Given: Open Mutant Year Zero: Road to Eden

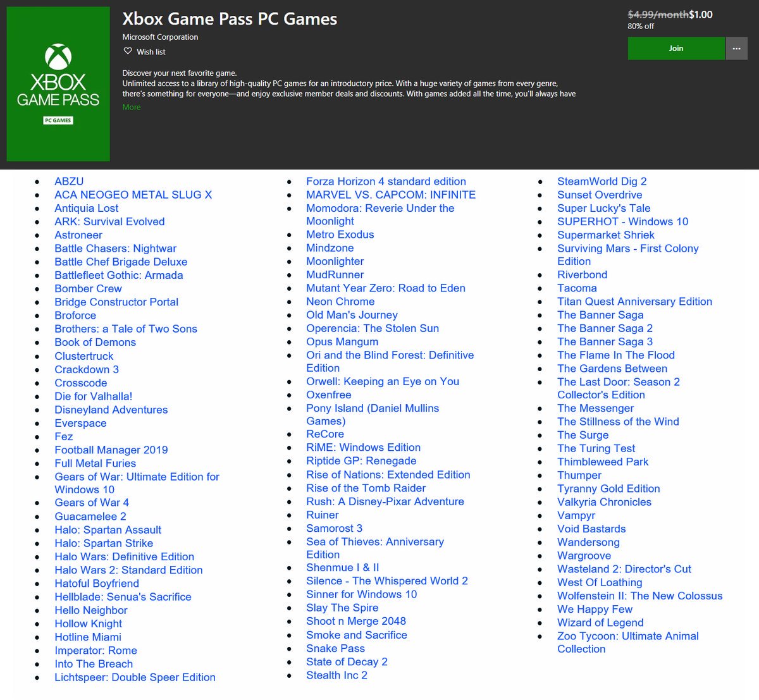Looking at the screenshot, I should coord(386,288).
